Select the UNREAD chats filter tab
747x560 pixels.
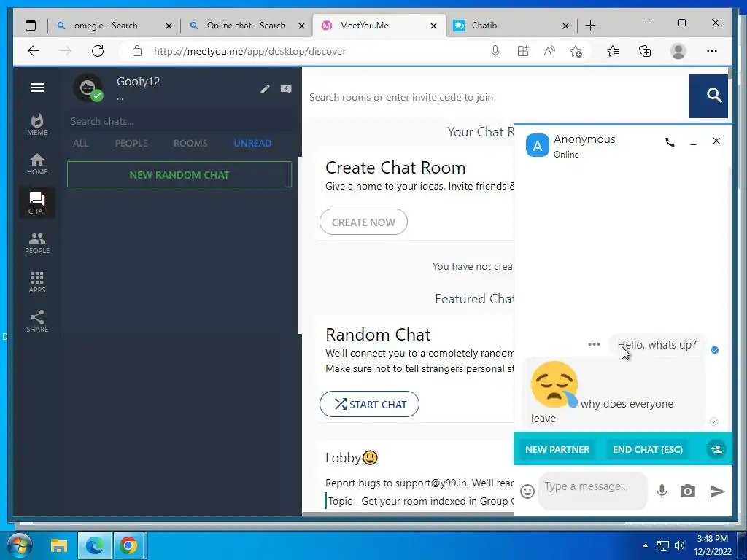tap(252, 144)
